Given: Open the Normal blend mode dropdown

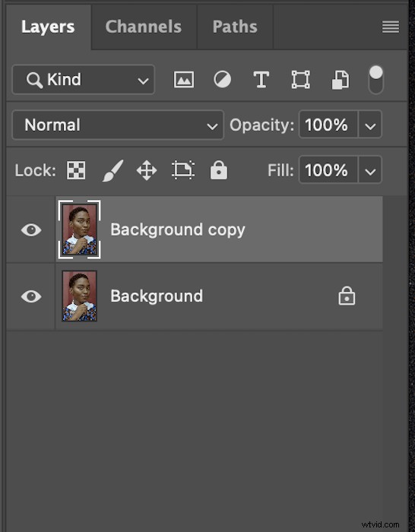Looking at the screenshot, I should 118,125.
